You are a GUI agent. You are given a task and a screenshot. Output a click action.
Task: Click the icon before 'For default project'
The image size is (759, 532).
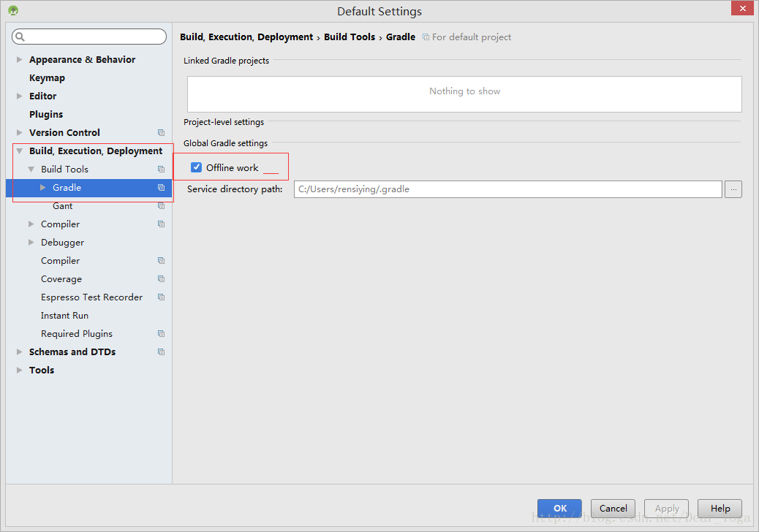point(426,37)
